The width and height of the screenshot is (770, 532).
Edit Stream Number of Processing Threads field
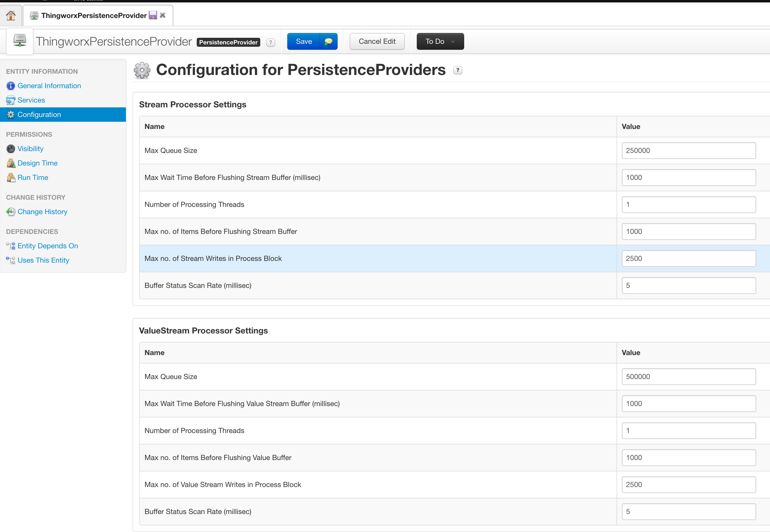pos(689,204)
